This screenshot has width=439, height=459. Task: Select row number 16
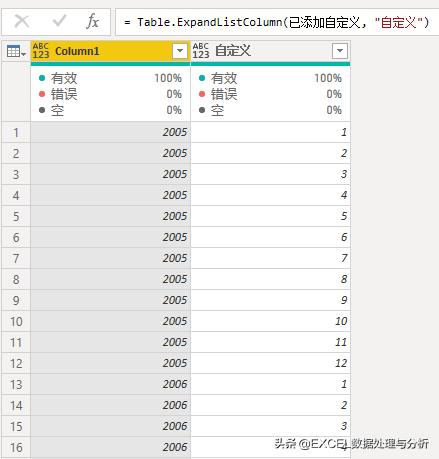(x=16, y=448)
